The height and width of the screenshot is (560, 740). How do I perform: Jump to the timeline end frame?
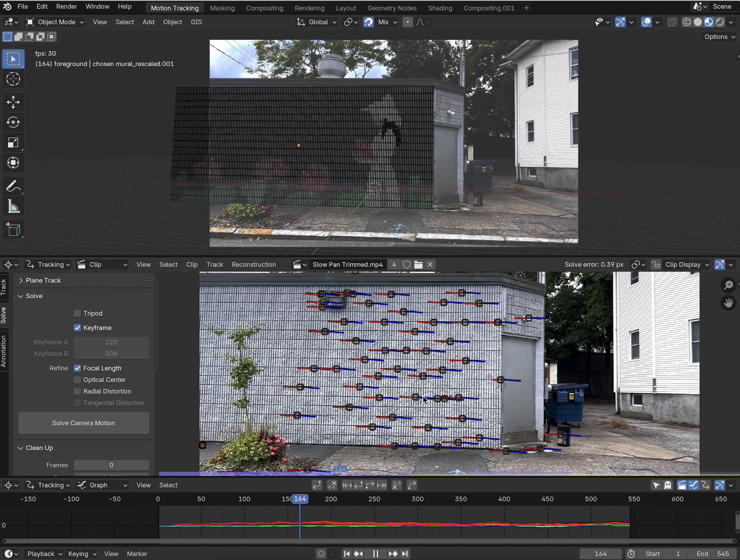pos(405,554)
